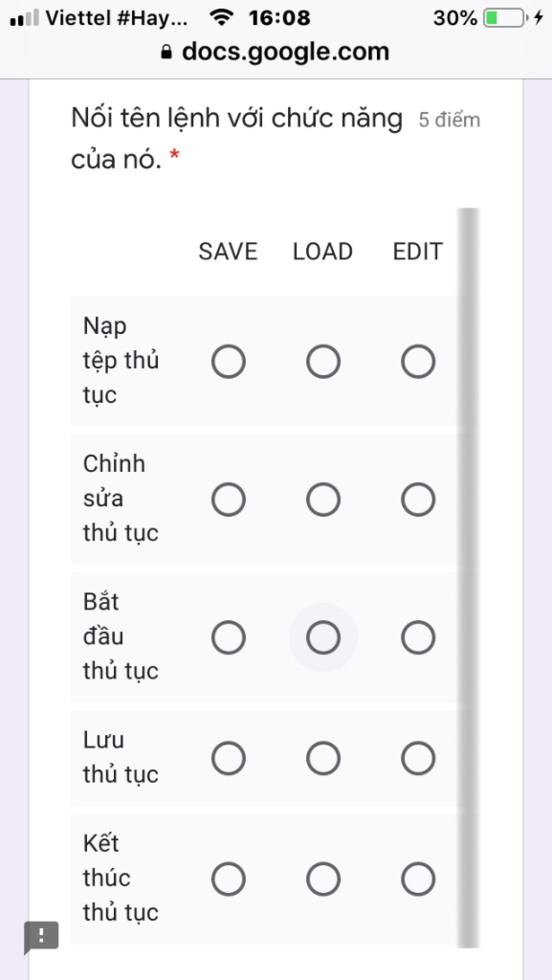The height and width of the screenshot is (980, 552).
Task: Select SAVE for Kết thúc thủ tục
Action: point(229,879)
